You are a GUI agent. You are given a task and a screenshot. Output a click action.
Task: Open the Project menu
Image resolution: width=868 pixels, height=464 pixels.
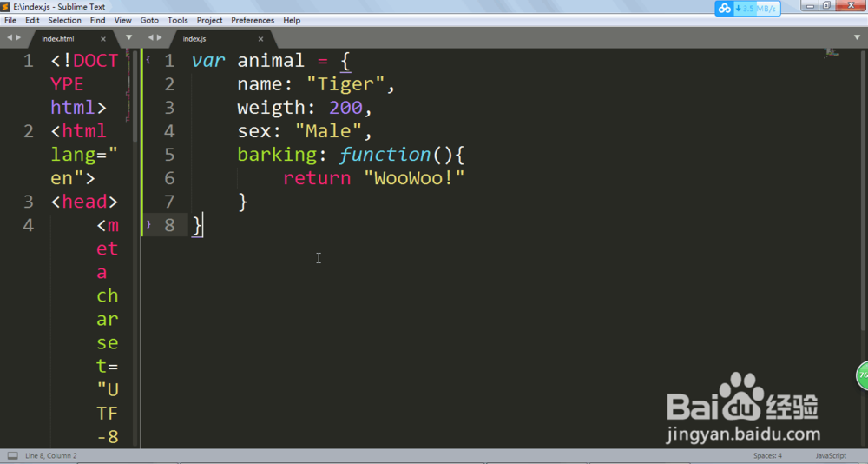click(x=209, y=20)
